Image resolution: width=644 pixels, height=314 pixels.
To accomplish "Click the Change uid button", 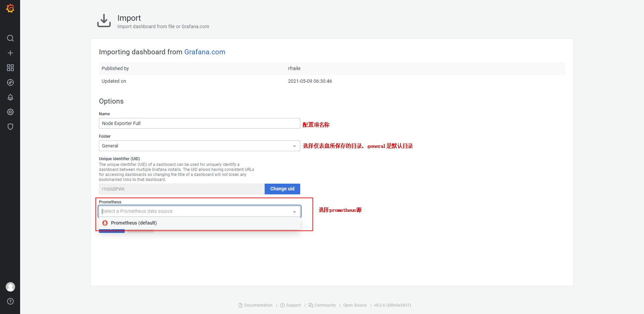I will pos(282,189).
